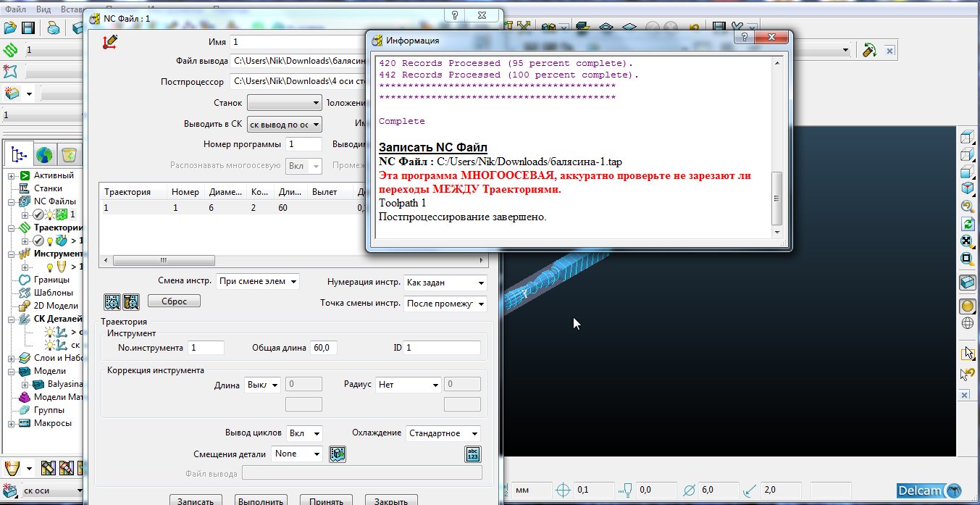
Task: Select 2D Модели tree item
Action: 55,306
